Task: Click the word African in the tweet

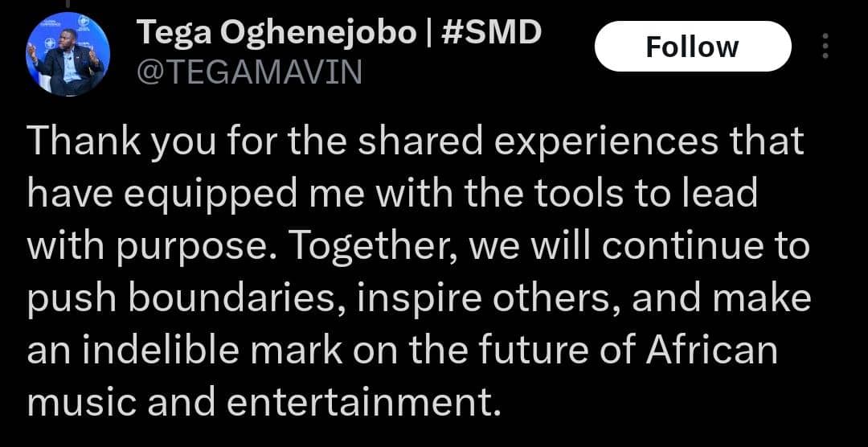Action: click(x=712, y=351)
